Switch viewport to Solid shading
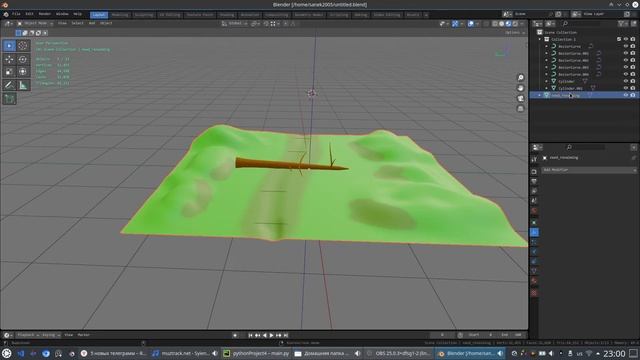 [502, 24]
